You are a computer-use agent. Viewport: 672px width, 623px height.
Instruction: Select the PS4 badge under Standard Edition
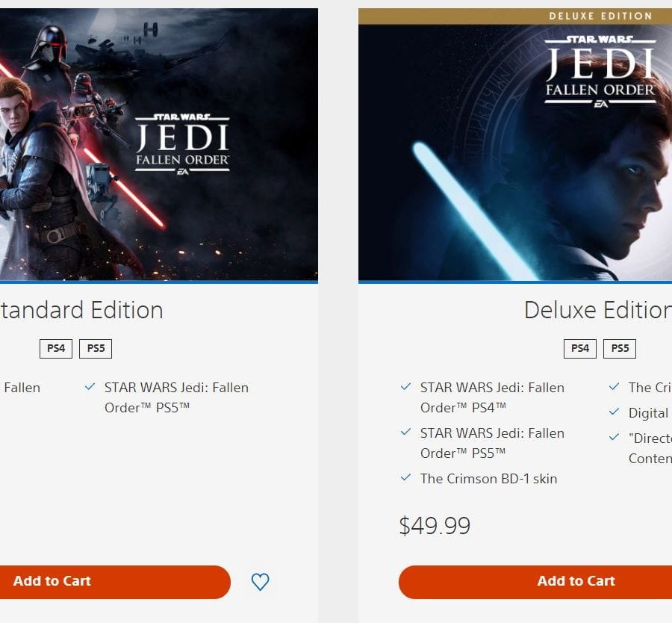pyautogui.click(x=56, y=348)
